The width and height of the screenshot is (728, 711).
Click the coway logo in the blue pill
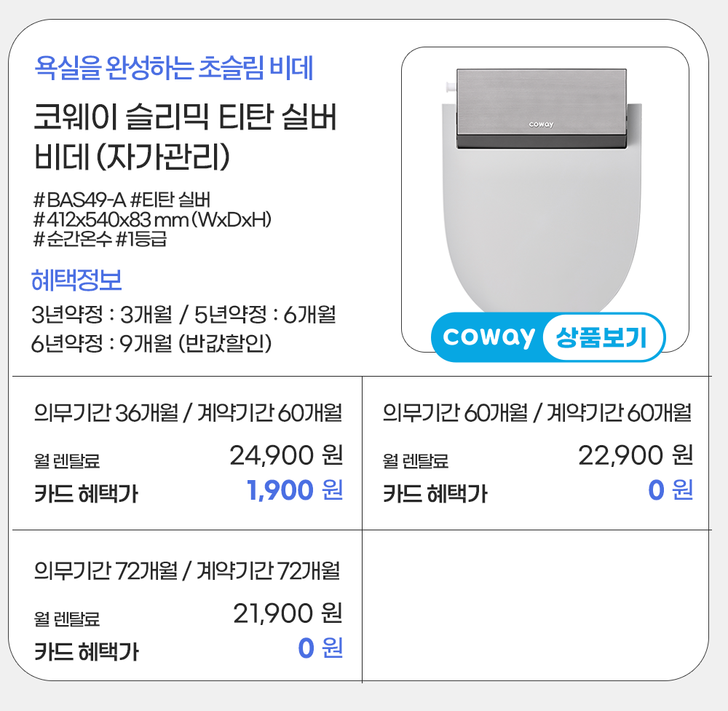click(488, 337)
